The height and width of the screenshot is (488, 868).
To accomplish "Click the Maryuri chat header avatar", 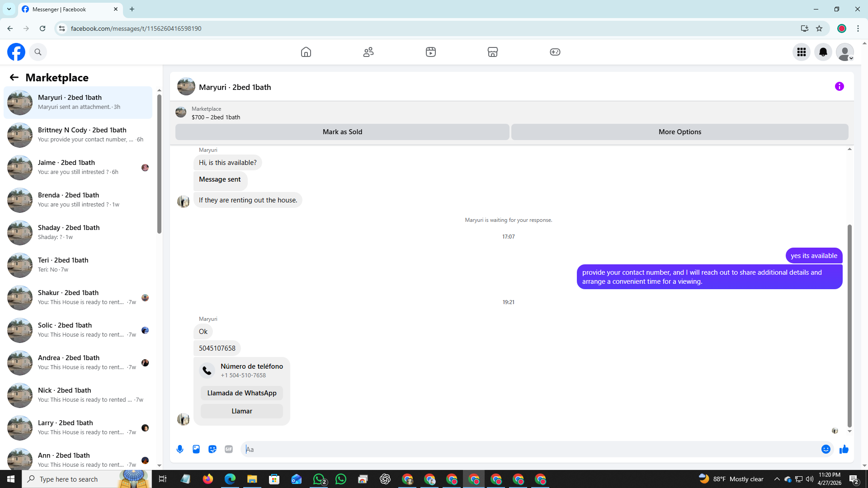I will click(x=186, y=87).
